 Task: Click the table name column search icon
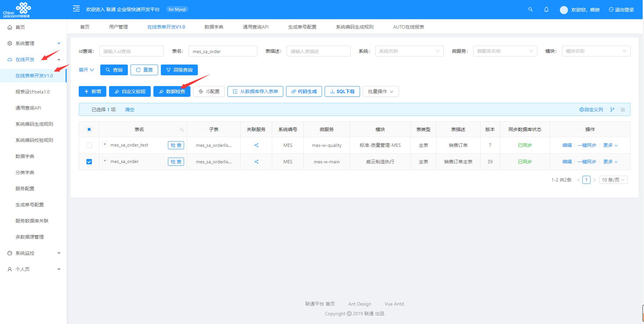[x=182, y=130]
